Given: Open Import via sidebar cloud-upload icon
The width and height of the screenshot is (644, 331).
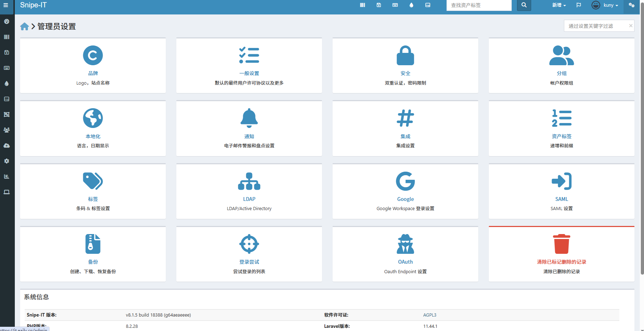Looking at the screenshot, I should 7,146.
